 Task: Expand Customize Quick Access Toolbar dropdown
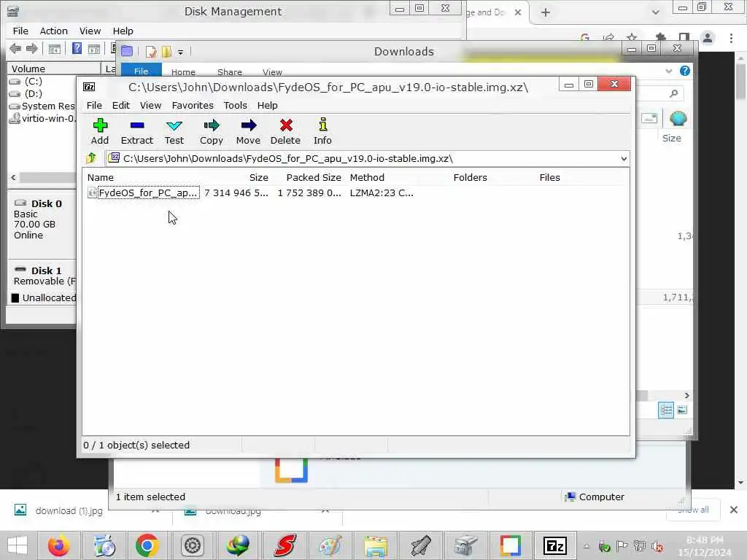181,52
